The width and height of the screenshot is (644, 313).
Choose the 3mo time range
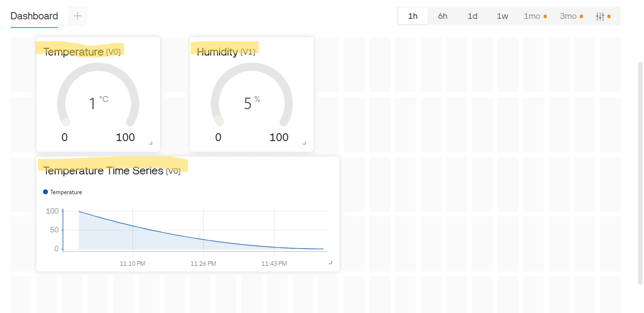tap(568, 16)
